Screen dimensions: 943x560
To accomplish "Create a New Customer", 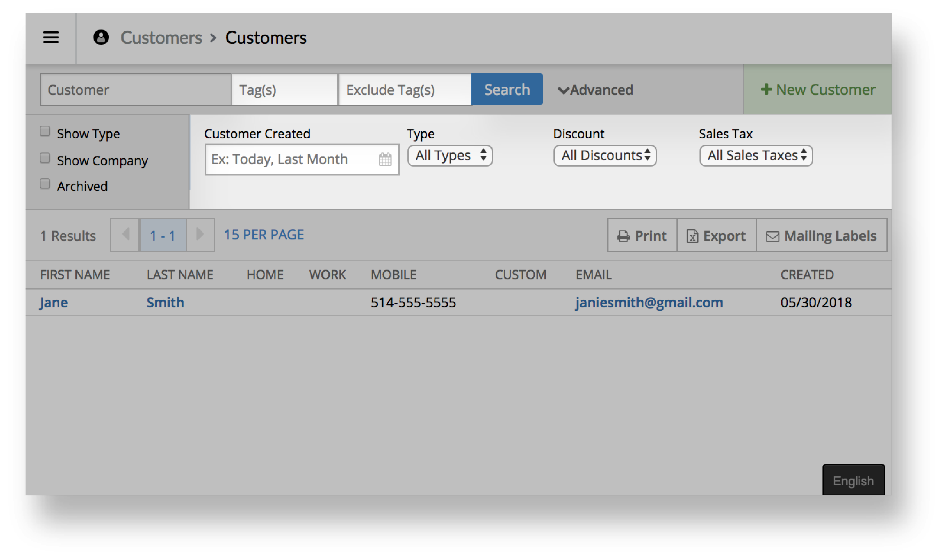I will click(x=817, y=90).
